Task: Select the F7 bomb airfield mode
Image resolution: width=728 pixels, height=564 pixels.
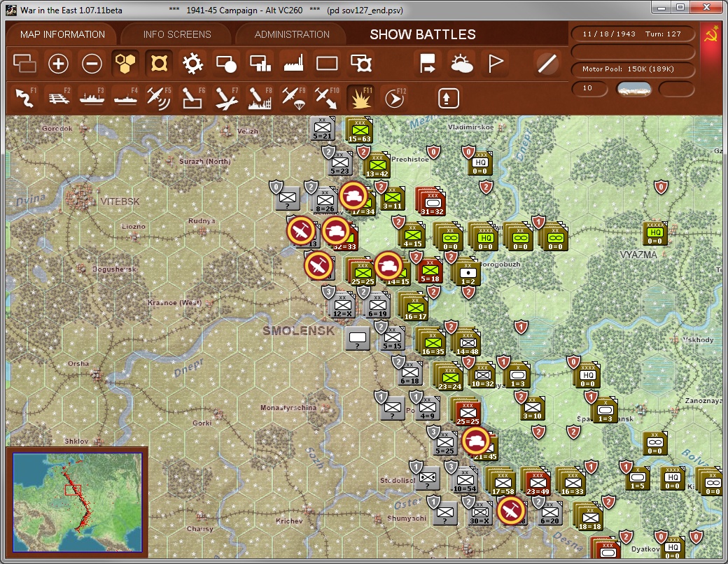Action: click(226, 97)
